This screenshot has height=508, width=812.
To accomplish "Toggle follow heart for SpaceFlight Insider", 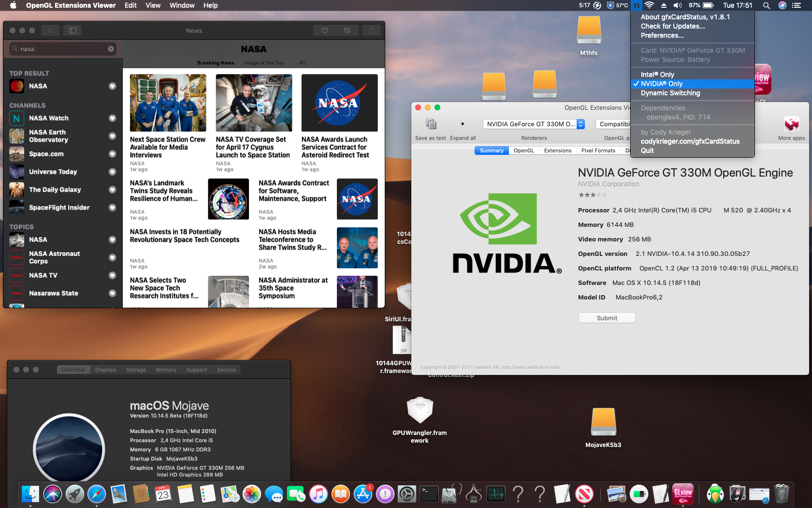I will click(x=112, y=208).
